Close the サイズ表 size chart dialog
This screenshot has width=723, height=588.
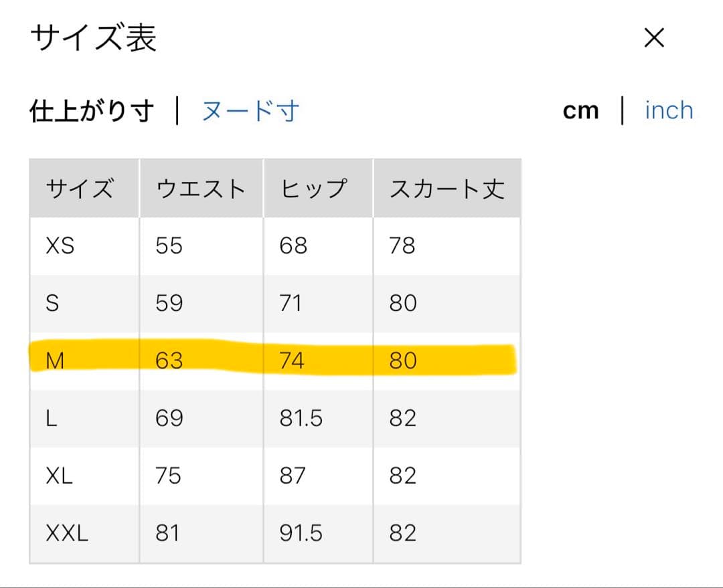653,38
